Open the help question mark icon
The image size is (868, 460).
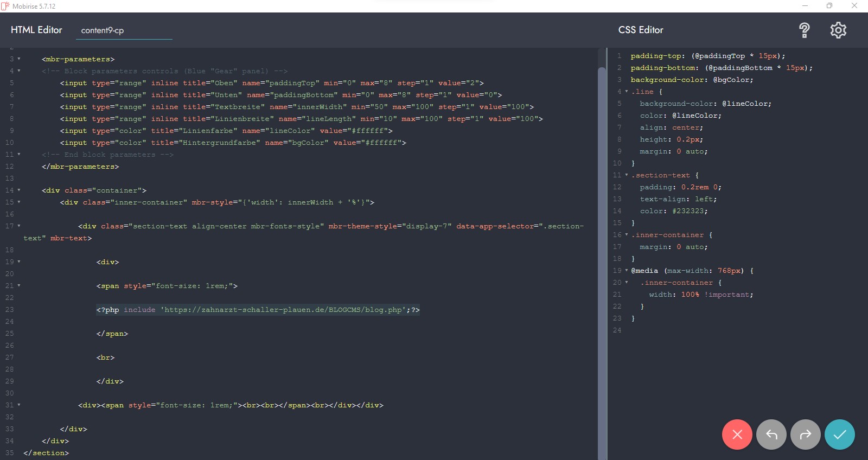(x=804, y=30)
